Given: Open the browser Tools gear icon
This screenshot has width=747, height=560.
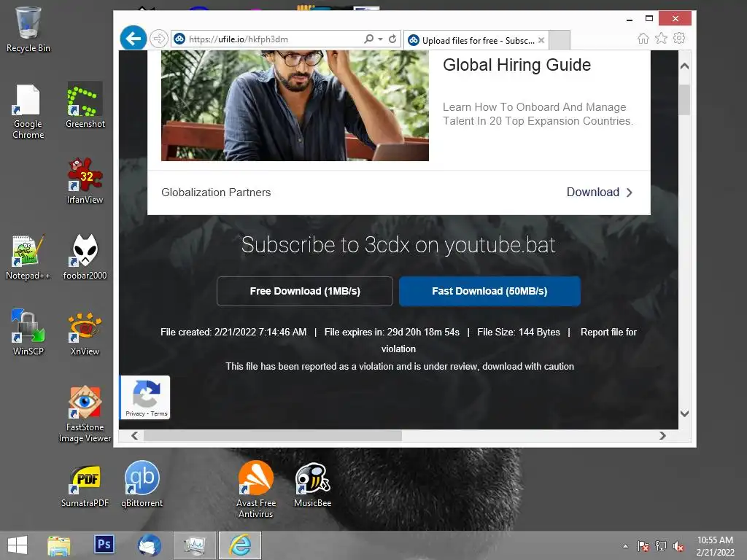Looking at the screenshot, I should (679, 38).
